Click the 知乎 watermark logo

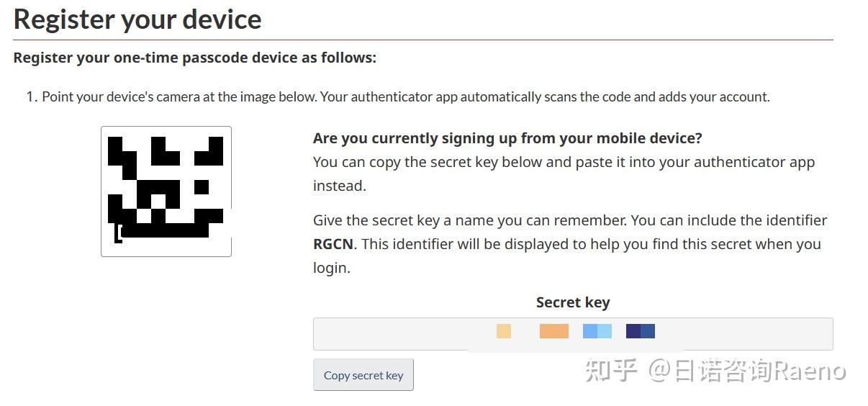(x=611, y=371)
